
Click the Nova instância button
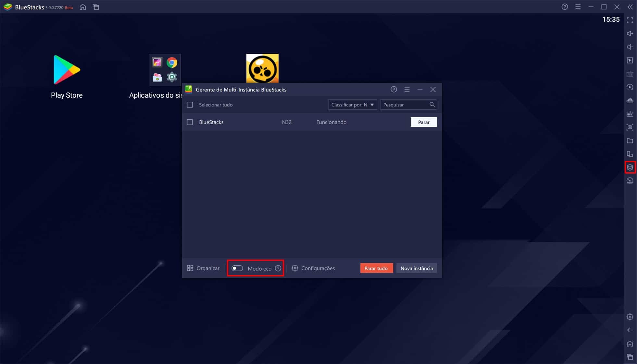tap(416, 268)
